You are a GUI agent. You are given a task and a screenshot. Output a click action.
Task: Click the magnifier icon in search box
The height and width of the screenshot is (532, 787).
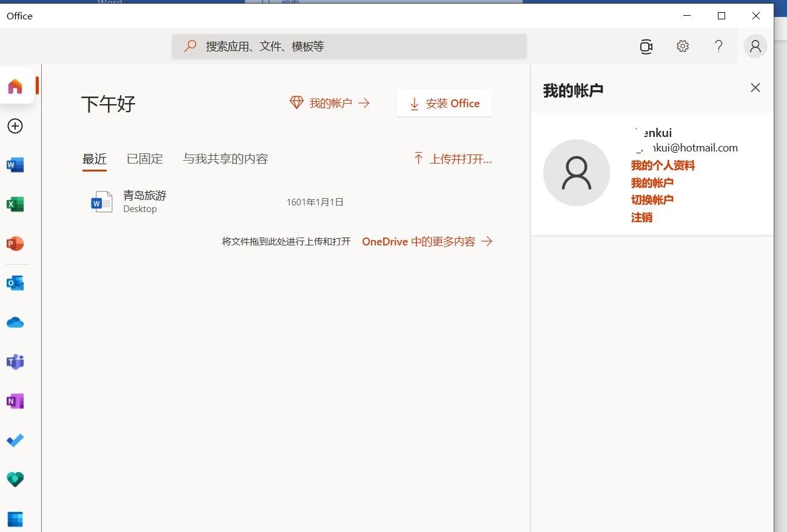pos(190,46)
